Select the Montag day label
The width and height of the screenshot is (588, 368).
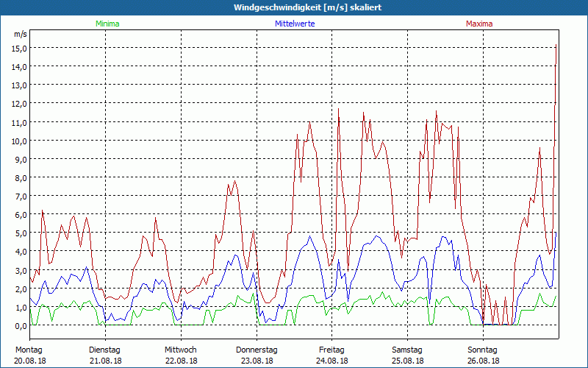[x=28, y=350]
